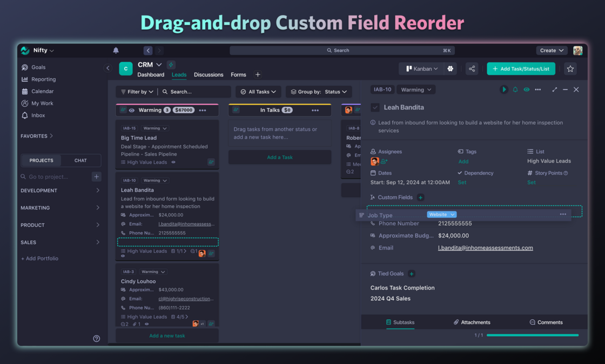This screenshot has width=605, height=364.
Task: Click Add Task/Status/List button
Action: coord(521,69)
